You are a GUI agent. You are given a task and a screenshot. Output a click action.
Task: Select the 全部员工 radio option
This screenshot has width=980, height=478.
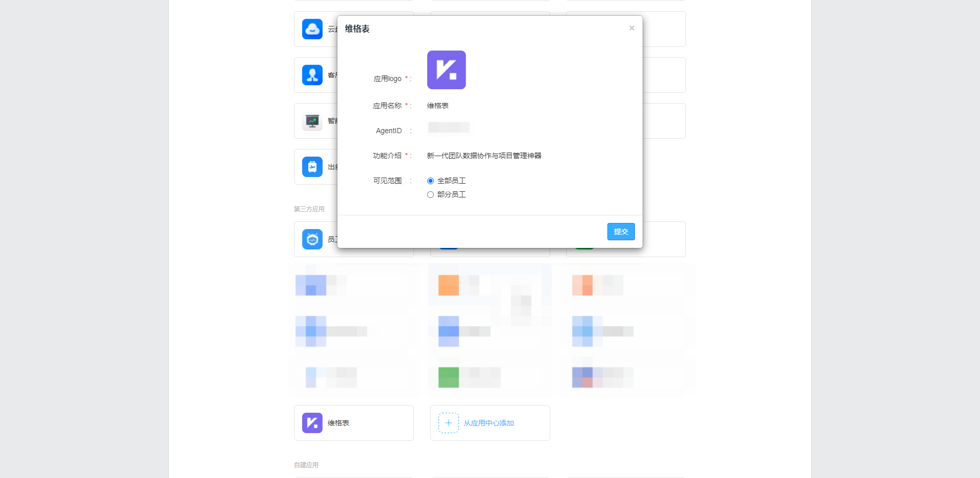pyautogui.click(x=430, y=181)
